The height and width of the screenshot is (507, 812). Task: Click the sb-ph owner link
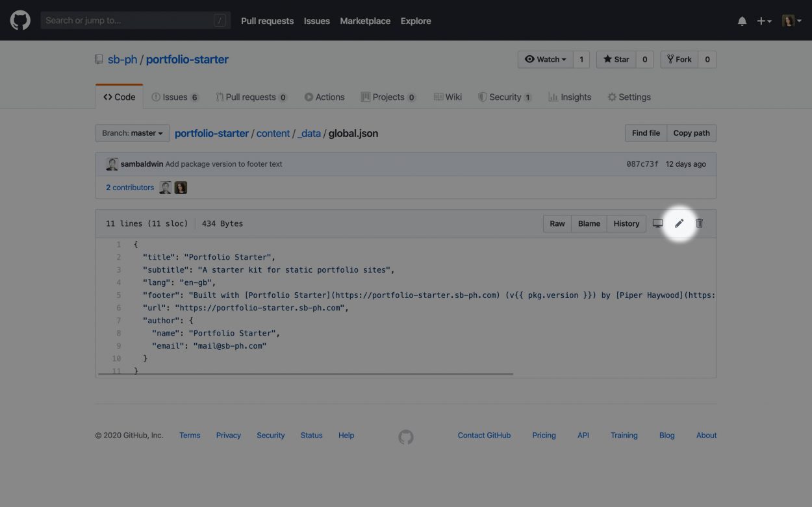pyautogui.click(x=122, y=59)
